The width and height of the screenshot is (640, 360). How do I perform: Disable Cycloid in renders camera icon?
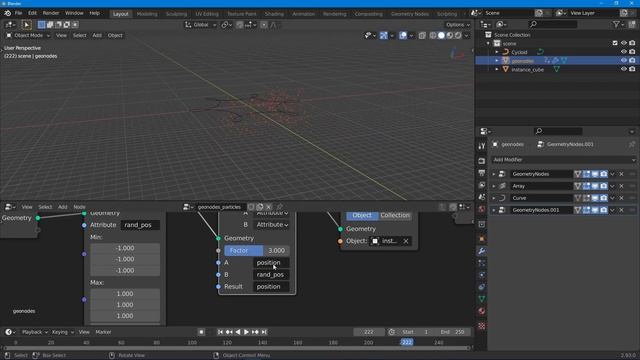pyautogui.click(x=632, y=52)
